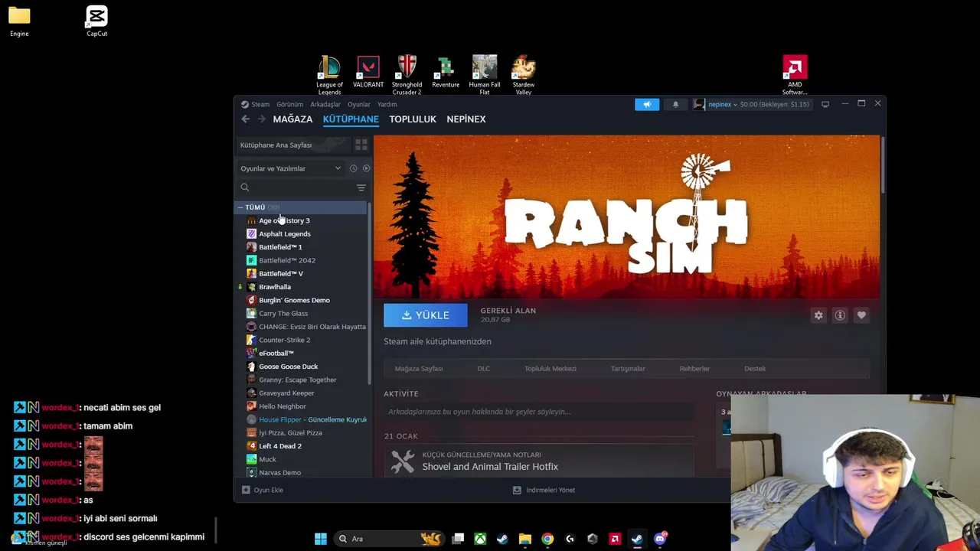Open Shovel and Animal Trailer Hotfix news
This screenshot has height=551, width=980.
(x=490, y=467)
